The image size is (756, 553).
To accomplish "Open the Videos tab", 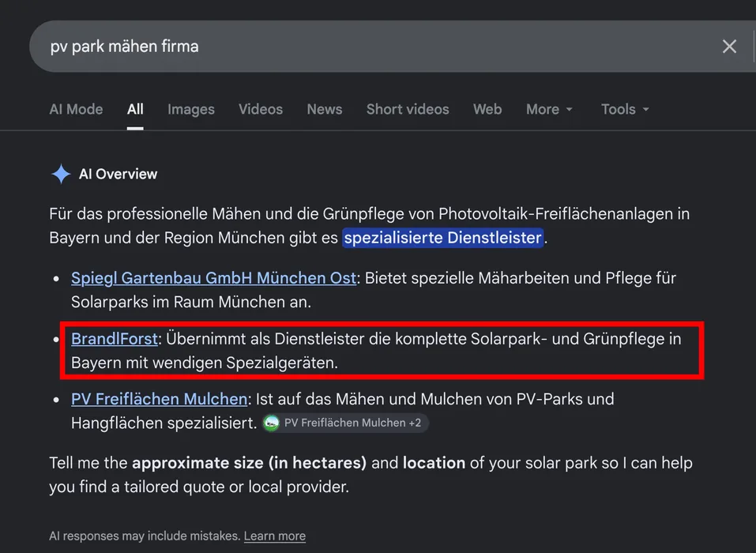I will tap(261, 110).
